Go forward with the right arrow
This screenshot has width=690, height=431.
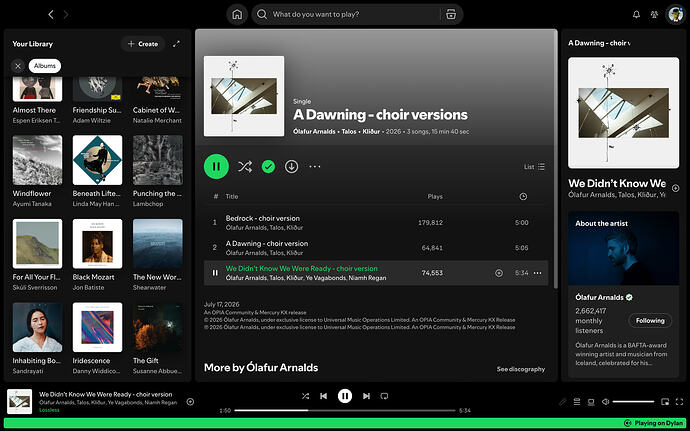(x=66, y=15)
